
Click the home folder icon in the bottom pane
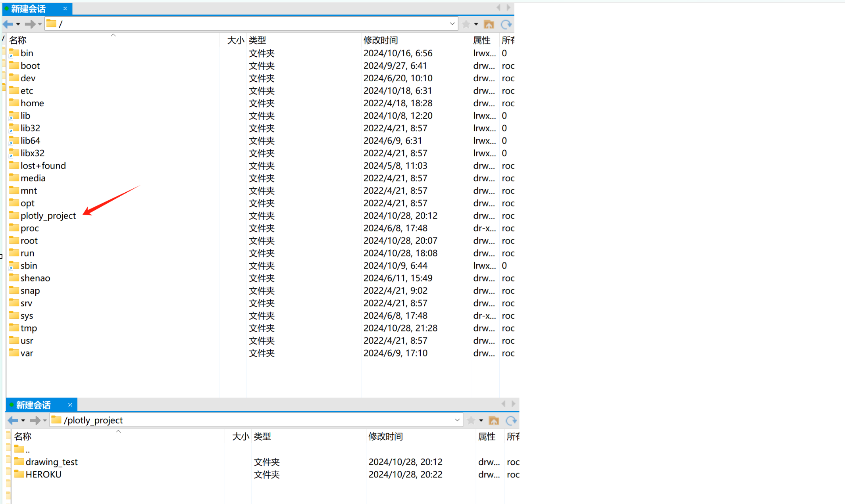point(494,420)
